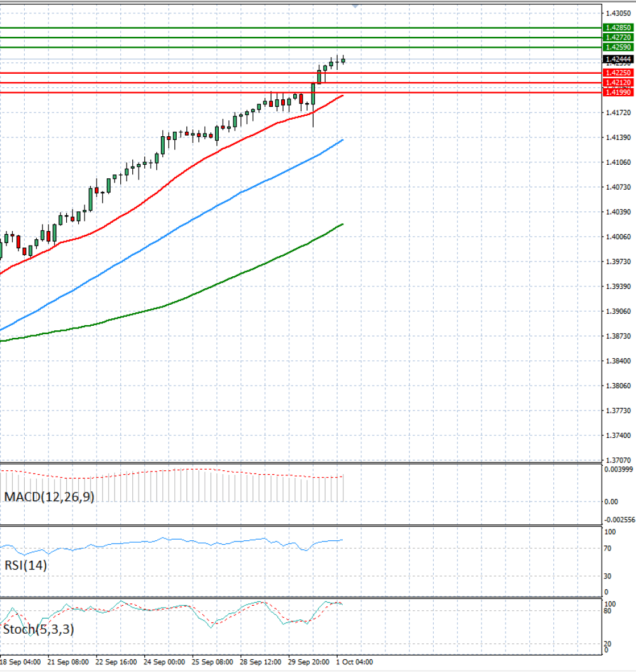Click the 1.40060 price axis value
636x672 pixels.
tap(618, 237)
